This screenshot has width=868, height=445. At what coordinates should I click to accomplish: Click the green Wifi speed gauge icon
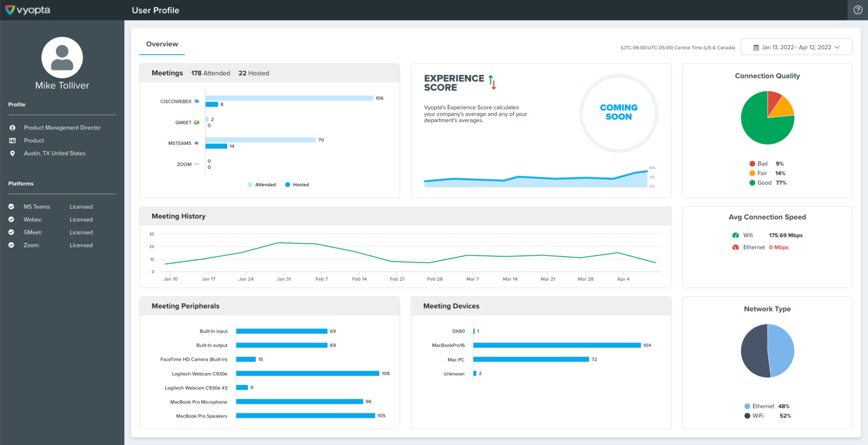735,235
